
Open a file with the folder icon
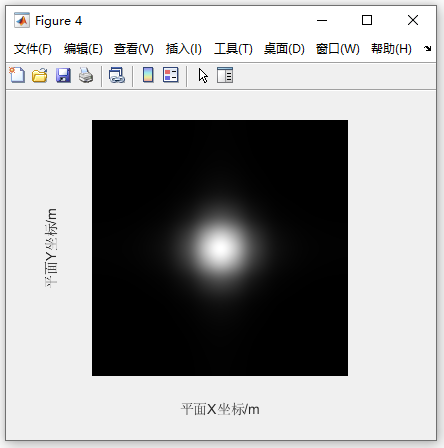point(40,75)
